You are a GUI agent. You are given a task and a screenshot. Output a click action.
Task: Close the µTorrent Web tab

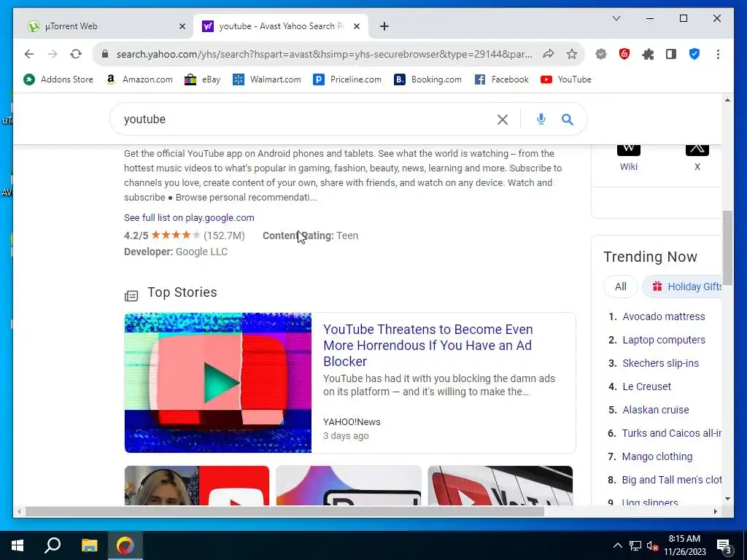pyautogui.click(x=182, y=27)
